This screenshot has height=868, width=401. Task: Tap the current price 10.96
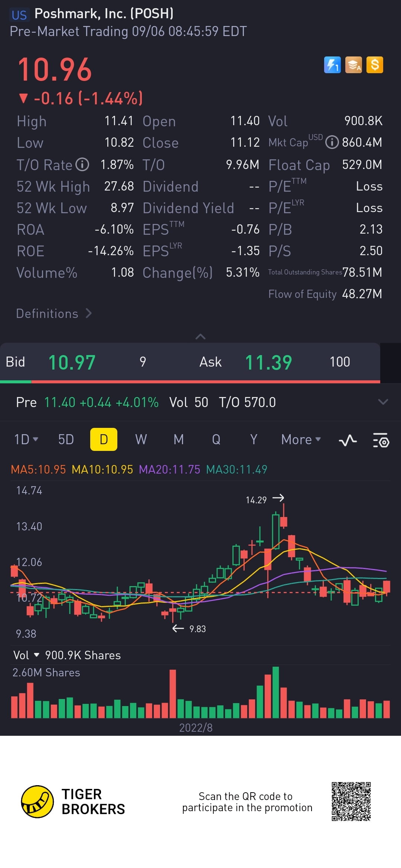[x=55, y=70]
